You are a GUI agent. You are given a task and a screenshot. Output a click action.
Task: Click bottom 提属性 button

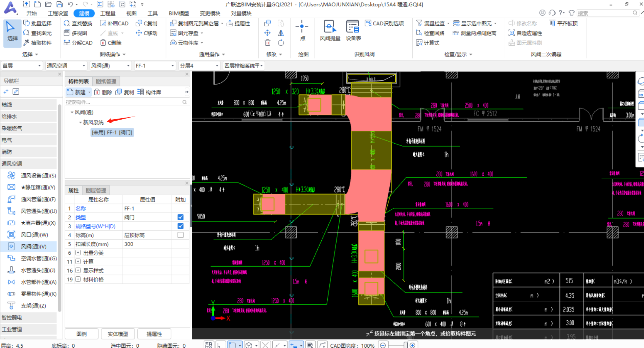154,334
